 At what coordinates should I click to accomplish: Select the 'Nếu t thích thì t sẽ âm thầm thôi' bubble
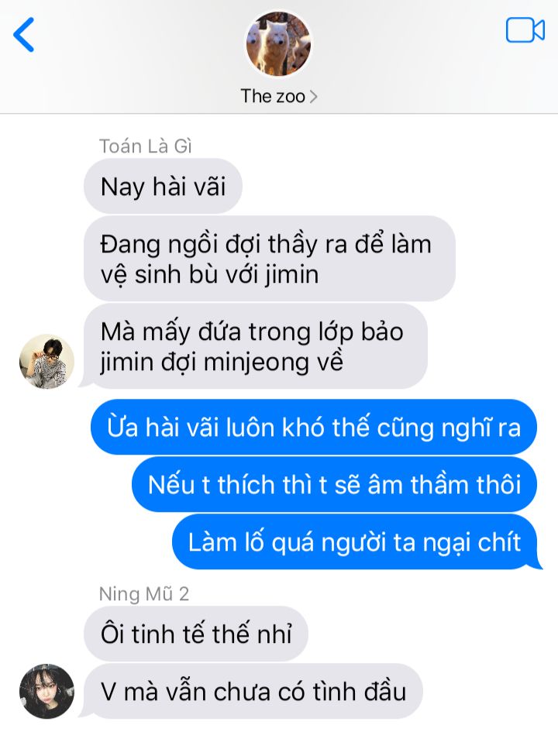tap(334, 484)
